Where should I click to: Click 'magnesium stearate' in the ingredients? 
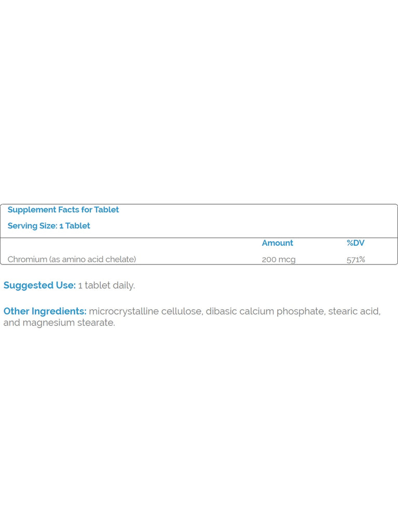pos(68,323)
